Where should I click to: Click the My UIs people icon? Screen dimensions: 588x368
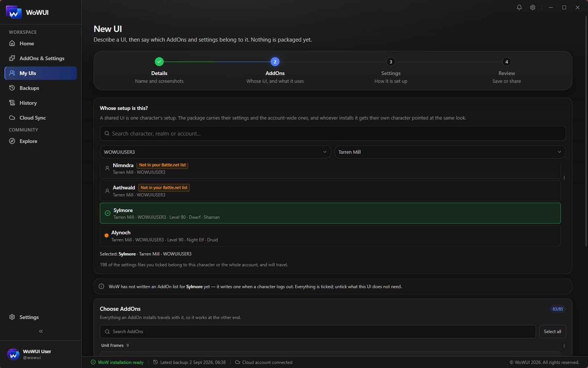pyautogui.click(x=12, y=73)
